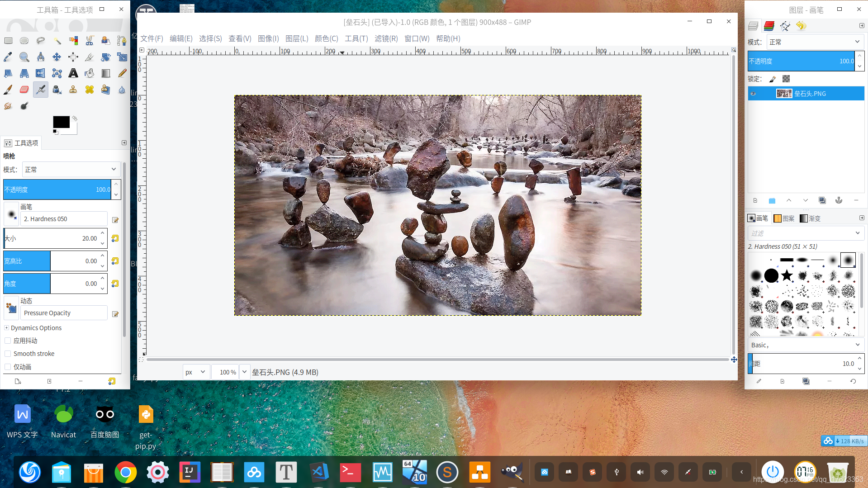Duplicate the layer button
The image size is (868, 488).
click(822, 200)
